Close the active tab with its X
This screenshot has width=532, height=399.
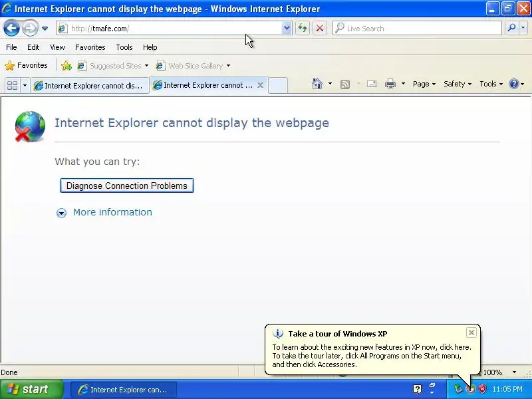pos(260,85)
